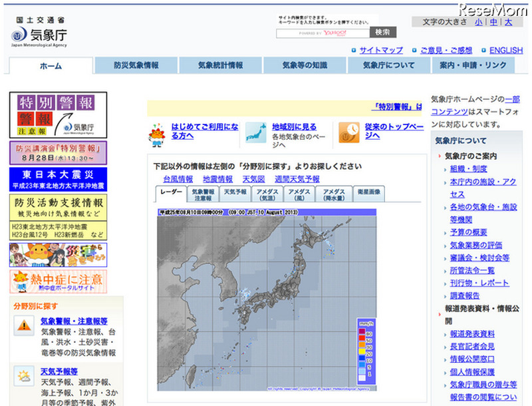Click the orange previous top page icon

pos(348,132)
